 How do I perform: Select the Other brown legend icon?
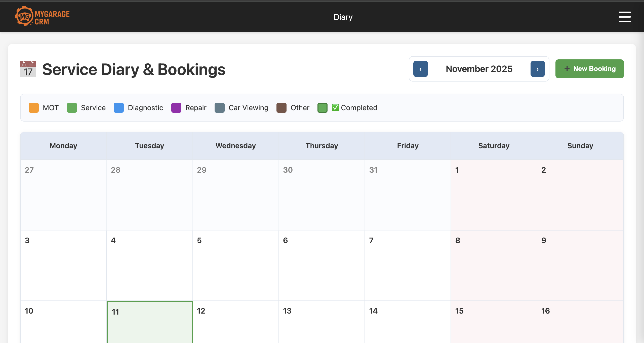click(x=281, y=107)
